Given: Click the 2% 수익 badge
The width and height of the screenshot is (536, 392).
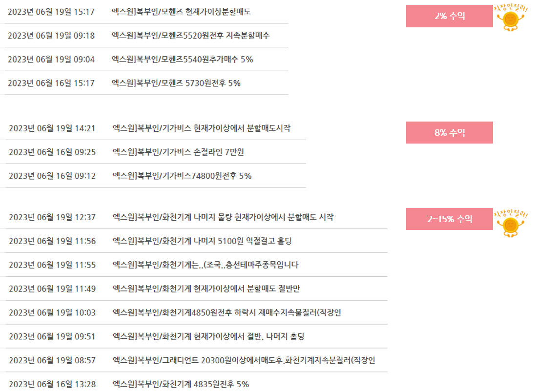Looking at the screenshot, I should point(449,16).
